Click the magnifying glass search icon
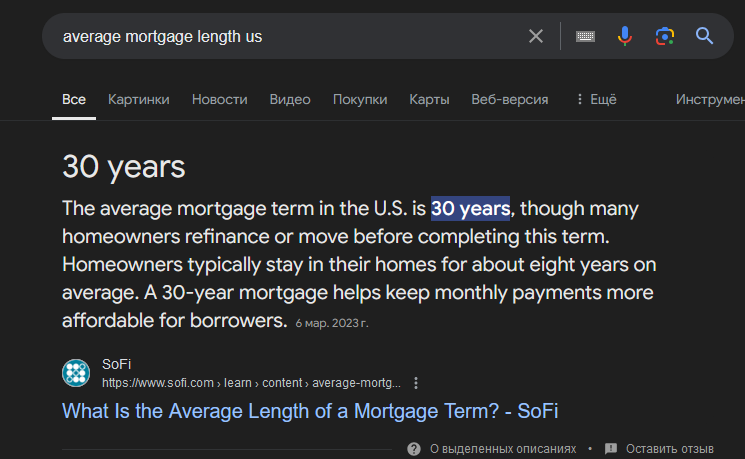 tap(704, 36)
